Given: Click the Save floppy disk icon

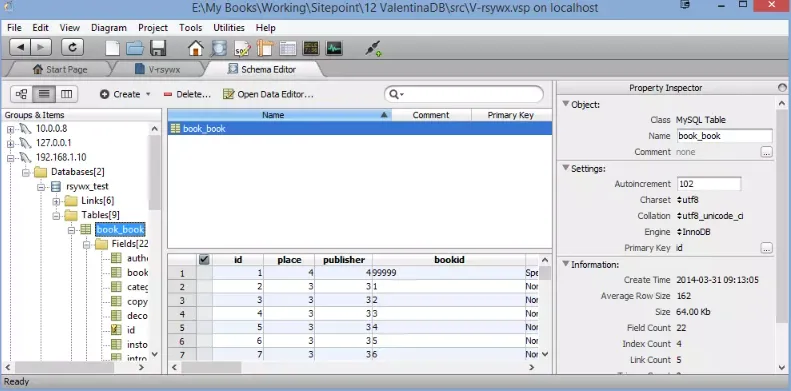Looking at the screenshot, I should (158, 48).
